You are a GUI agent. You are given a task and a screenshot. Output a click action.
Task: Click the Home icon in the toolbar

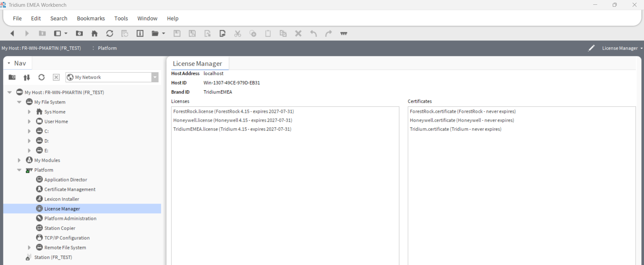95,33
